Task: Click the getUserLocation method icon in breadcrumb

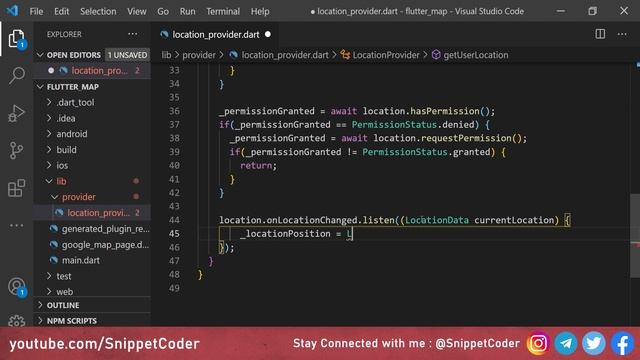Action: coord(436,55)
